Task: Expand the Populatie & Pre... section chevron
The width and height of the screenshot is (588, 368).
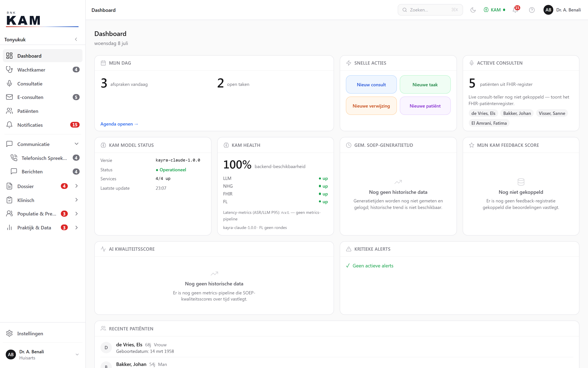Action: coord(77,214)
